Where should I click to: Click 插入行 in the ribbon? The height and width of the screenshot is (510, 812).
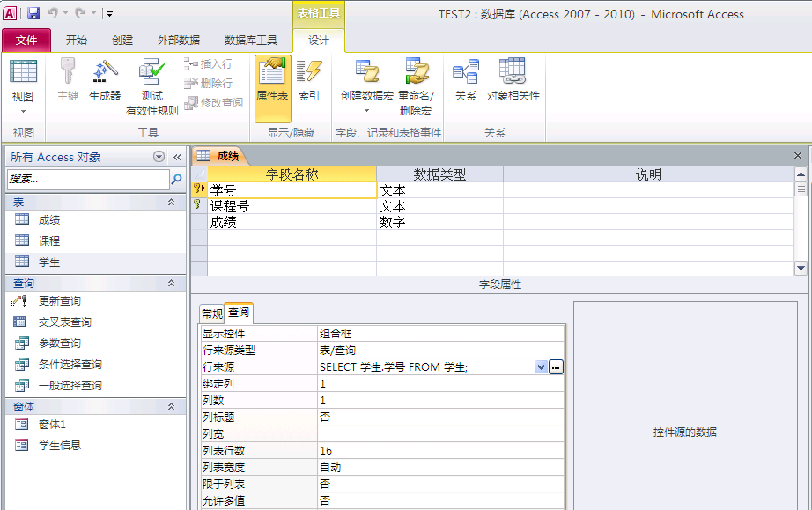pos(208,64)
